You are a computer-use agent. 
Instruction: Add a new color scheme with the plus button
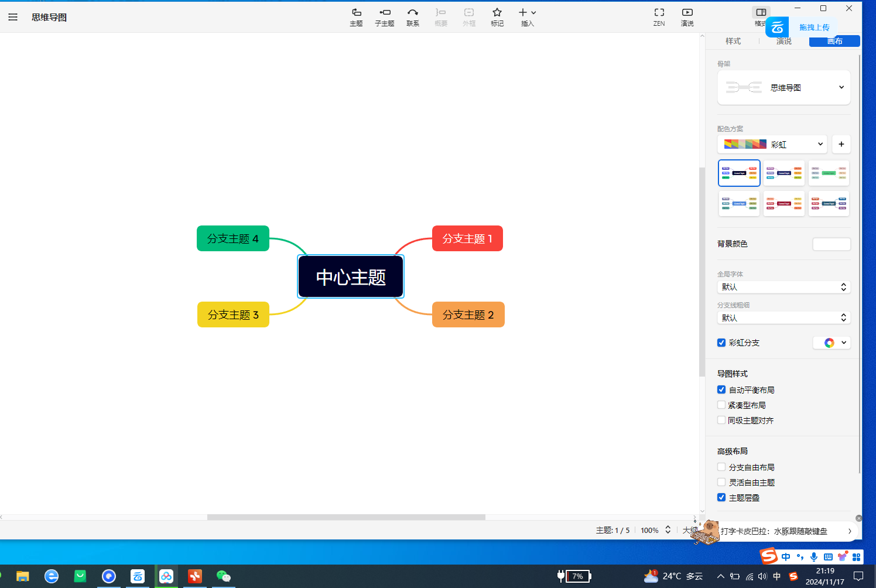(841, 144)
